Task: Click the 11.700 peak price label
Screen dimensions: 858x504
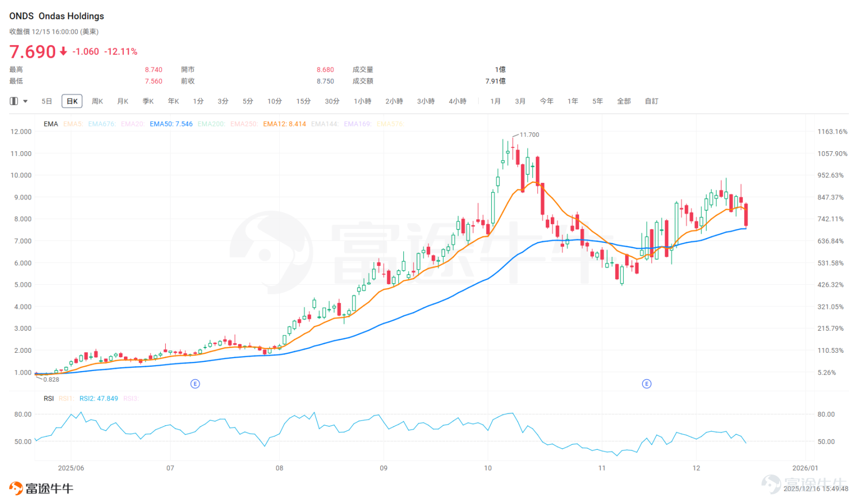Action: coord(529,135)
